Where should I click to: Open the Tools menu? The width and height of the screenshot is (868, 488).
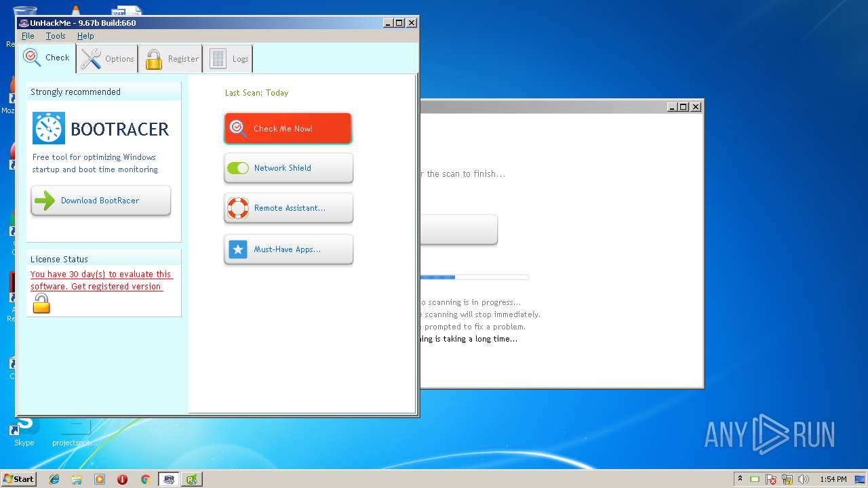(x=56, y=36)
